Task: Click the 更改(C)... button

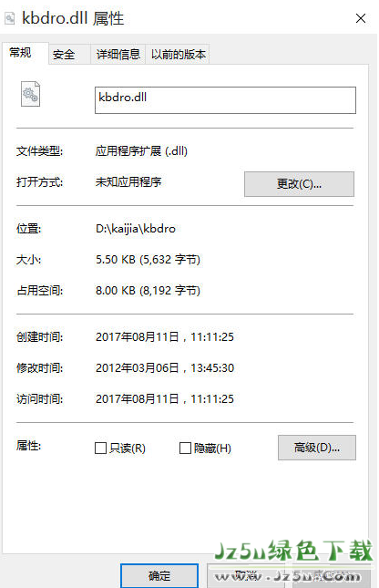Action: tap(299, 184)
